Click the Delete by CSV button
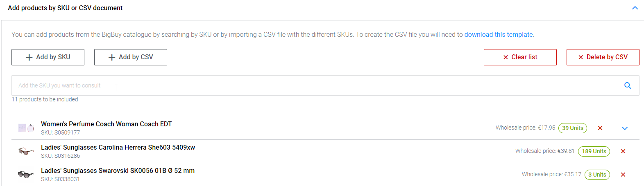Viewport: 644px width, 186px height. (x=603, y=57)
